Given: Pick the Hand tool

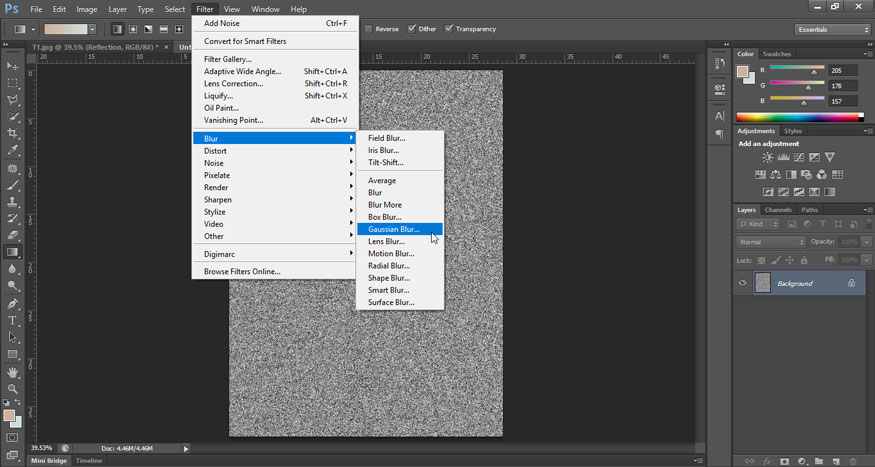Looking at the screenshot, I should (x=13, y=372).
